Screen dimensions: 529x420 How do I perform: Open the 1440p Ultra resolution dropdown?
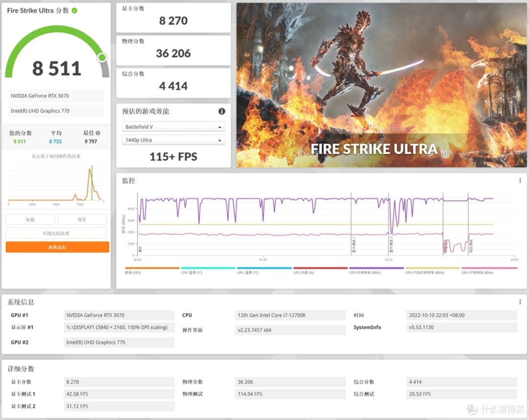click(x=173, y=140)
